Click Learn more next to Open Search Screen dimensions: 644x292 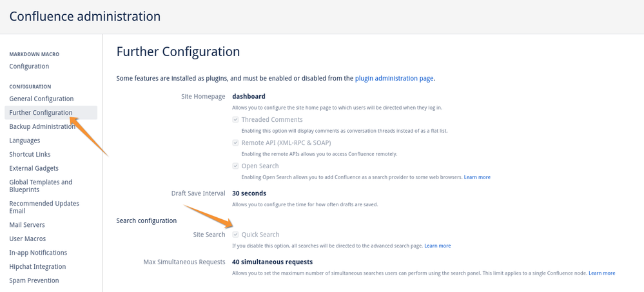coord(477,177)
